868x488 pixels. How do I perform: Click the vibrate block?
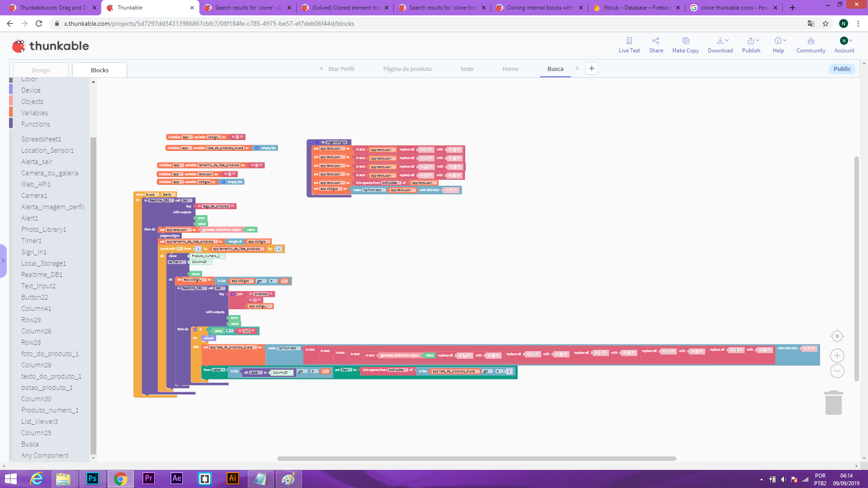208,338
